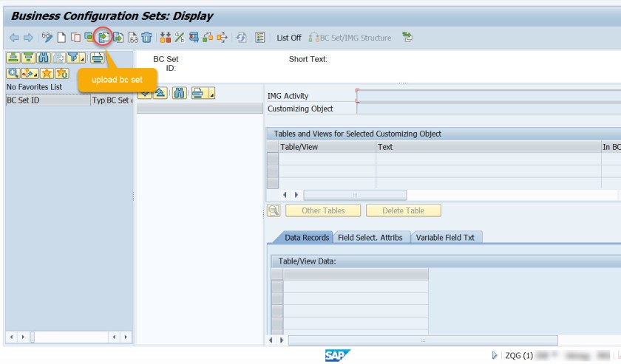
Task: Click magnifier icon beside Other Tables
Action: click(x=274, y=210)
